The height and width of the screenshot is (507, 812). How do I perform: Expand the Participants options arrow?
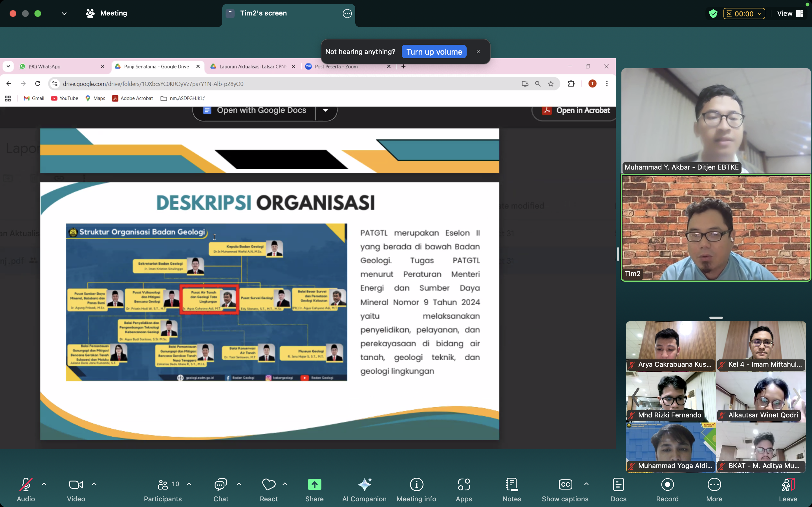pos(189,484)
